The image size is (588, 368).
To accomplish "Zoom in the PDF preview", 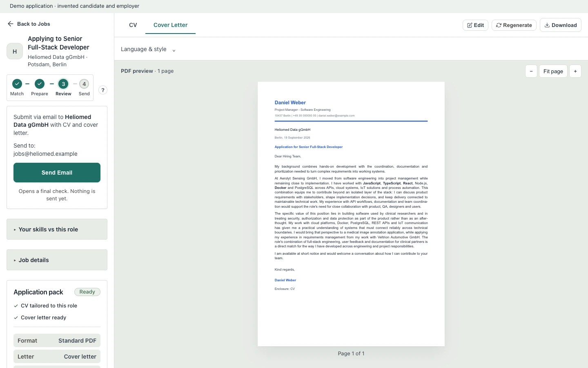I will coord(575,71).
